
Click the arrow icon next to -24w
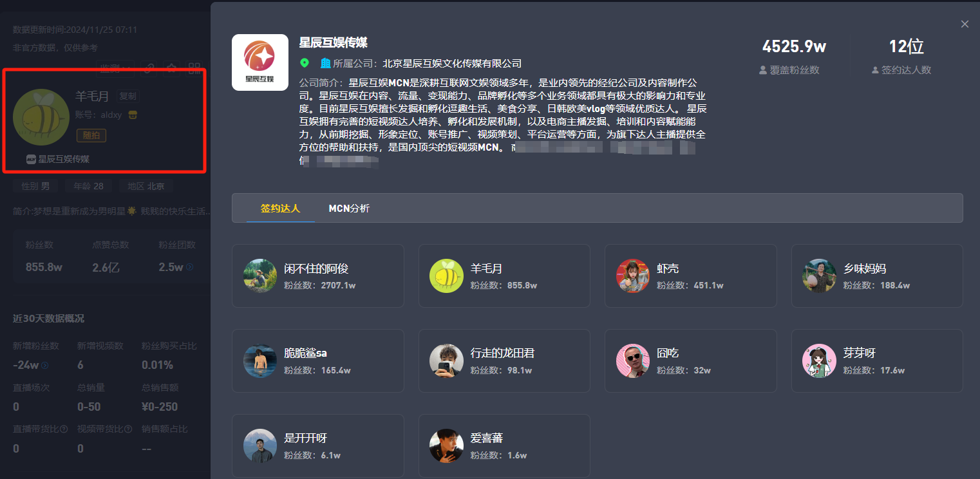44,366
